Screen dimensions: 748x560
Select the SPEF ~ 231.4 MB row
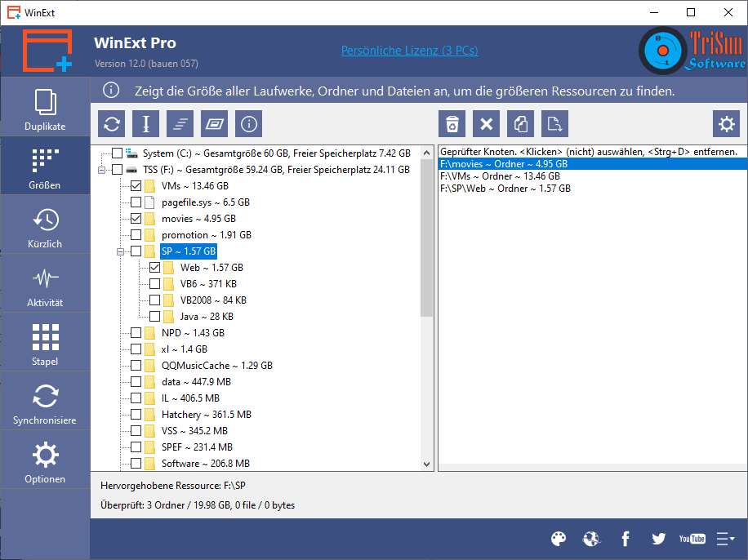tap(197, 447)
